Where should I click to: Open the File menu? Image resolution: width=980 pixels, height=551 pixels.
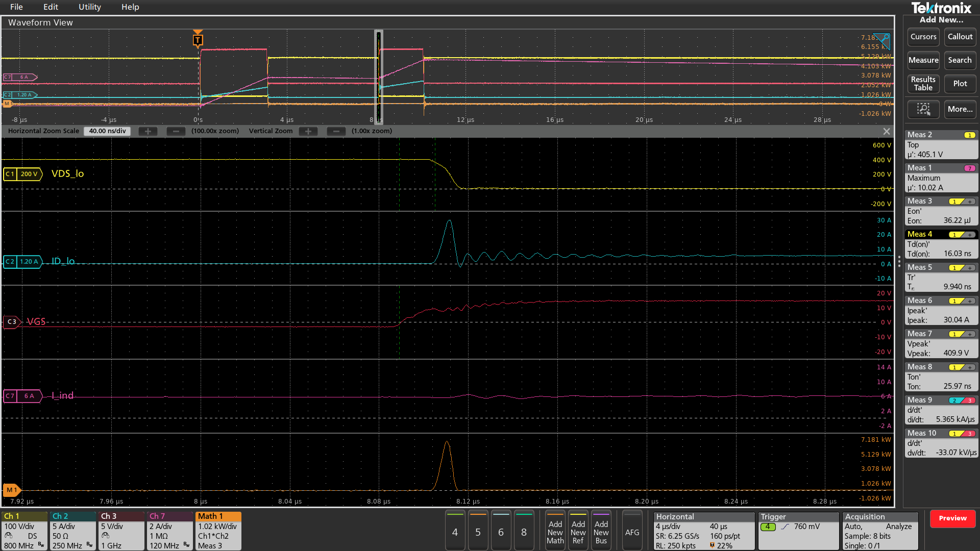coord(16,7)
